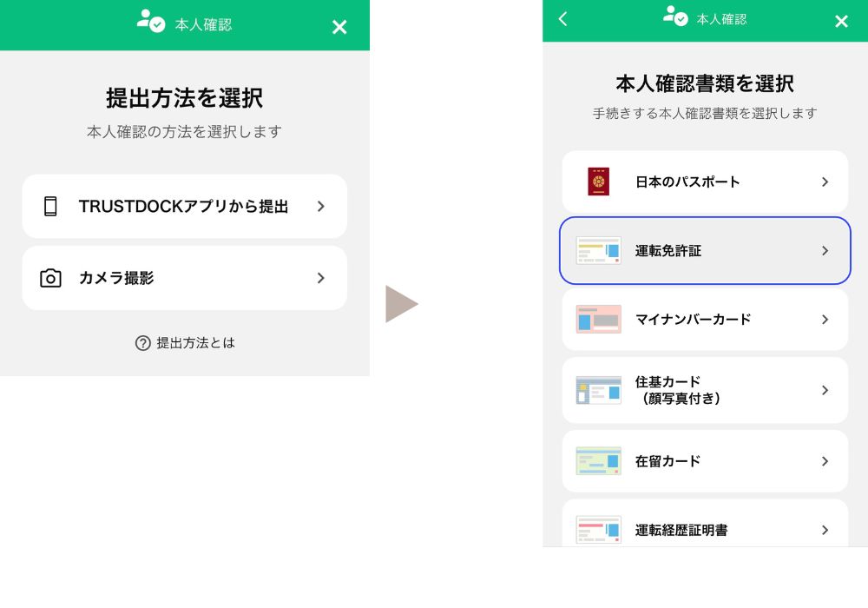Click the red Japanese passport icon
The height and width of the screenshot is (608, 868).
(x=598, y=182)
